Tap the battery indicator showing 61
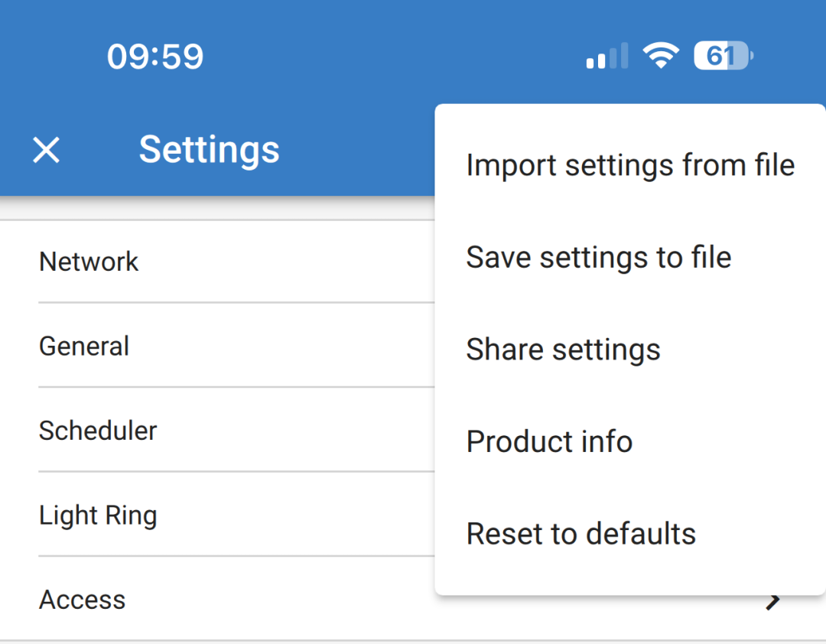 tap(720, 55)
